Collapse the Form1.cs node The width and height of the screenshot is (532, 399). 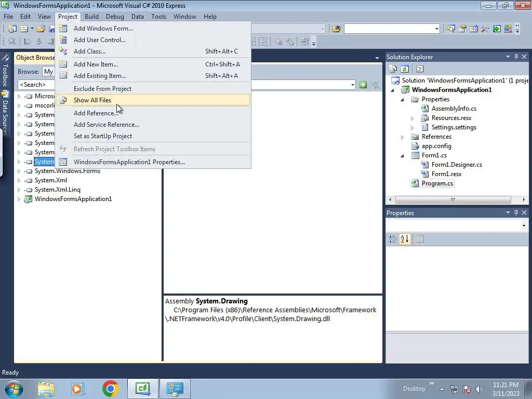[x=403, y=156]
